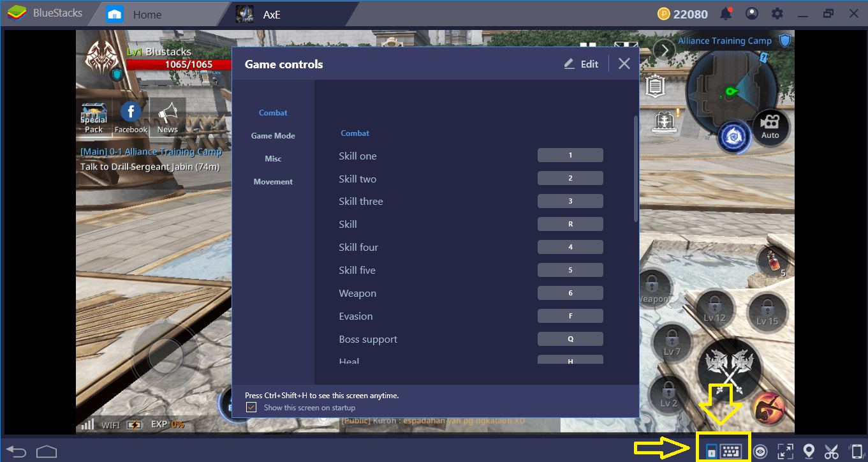Select the Movement category
The width and height of the screenshot is (868, 462).
(x=273, y=182)
